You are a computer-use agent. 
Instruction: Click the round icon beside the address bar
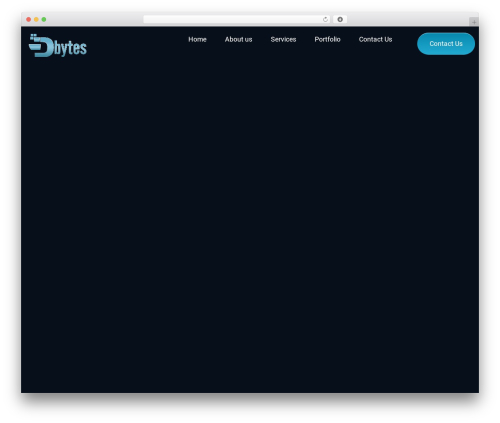click(340, 19)
